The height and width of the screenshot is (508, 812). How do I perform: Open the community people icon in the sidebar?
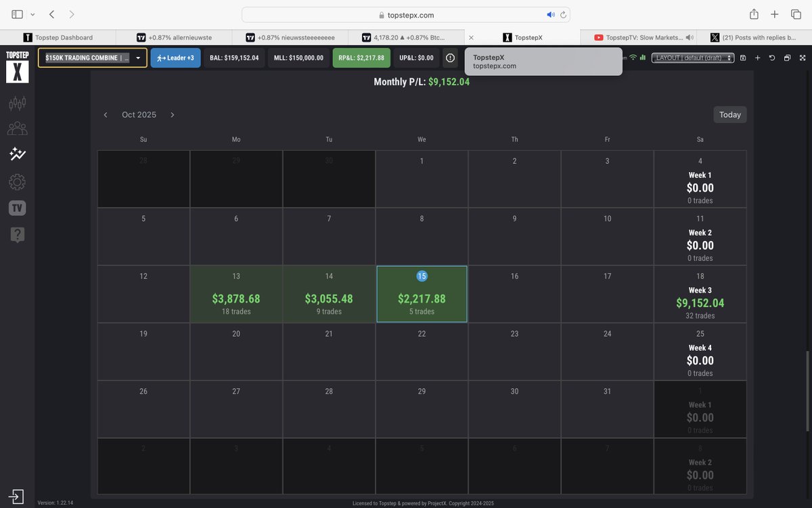point(18,129)
